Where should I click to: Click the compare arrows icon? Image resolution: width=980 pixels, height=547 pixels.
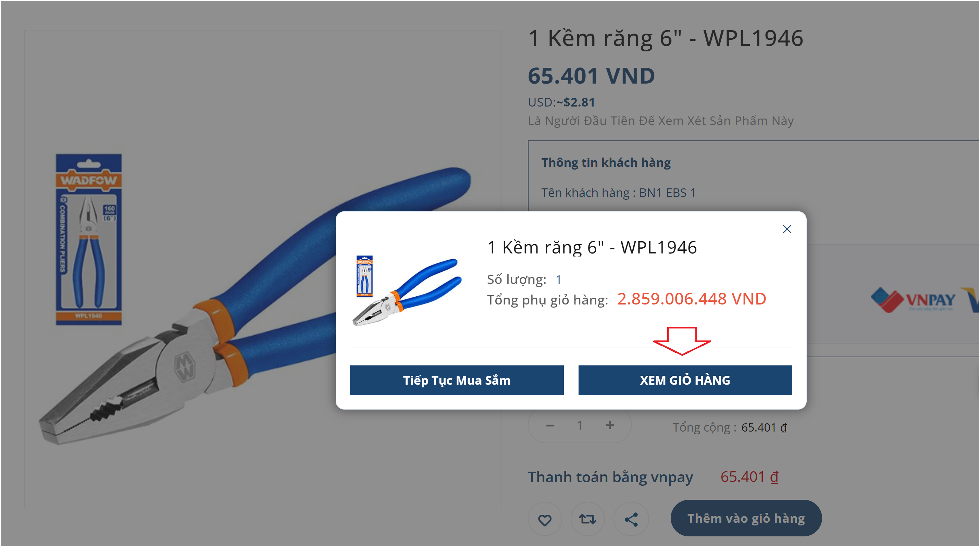587,519
